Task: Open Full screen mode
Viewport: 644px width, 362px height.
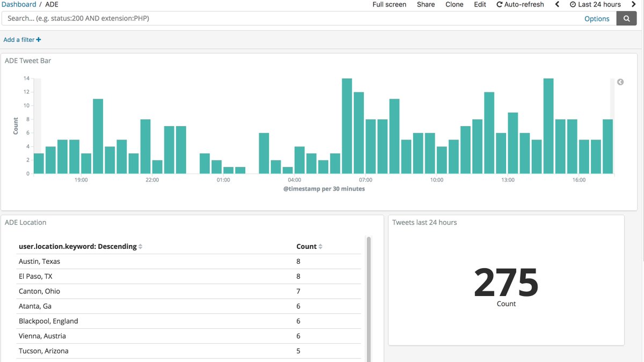Action: (x=390, y=4)
